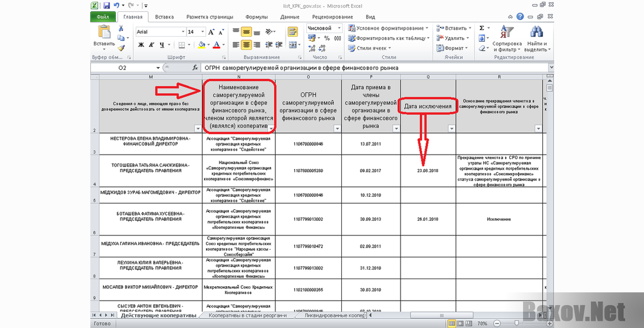Expand the Числовой number format dropdown
Screen dimensions: 644x328
click(338, 28)
